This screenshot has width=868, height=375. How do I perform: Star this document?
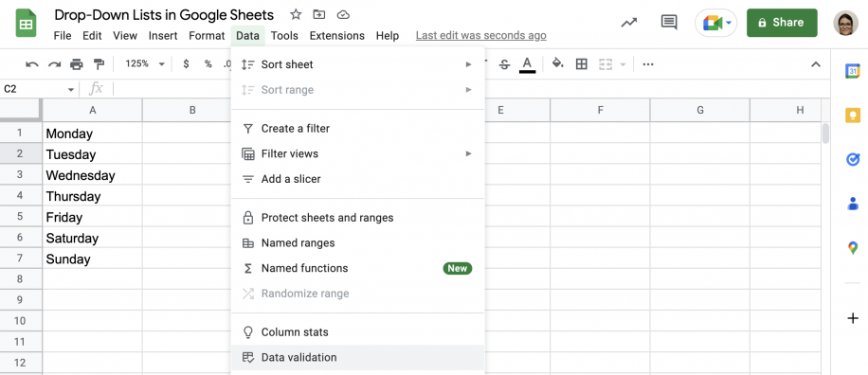point(297,15)
